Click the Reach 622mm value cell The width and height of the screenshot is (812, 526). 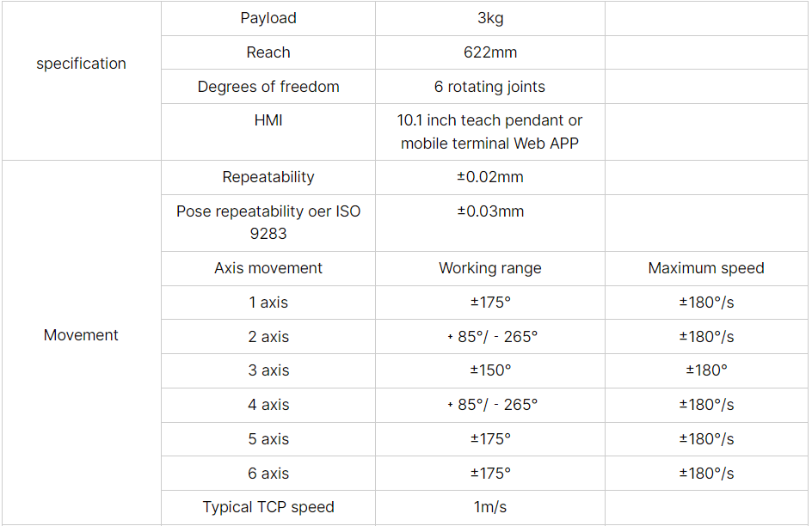tap(490, 52)
